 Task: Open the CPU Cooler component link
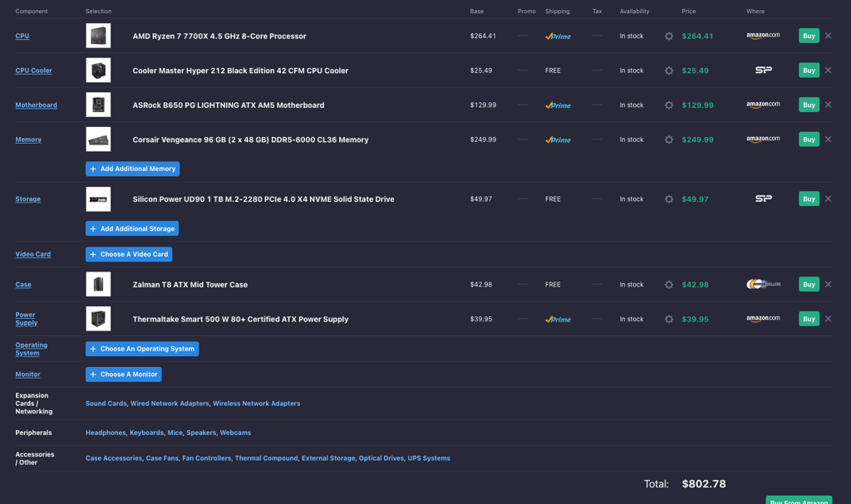click(x=33, y=71)
